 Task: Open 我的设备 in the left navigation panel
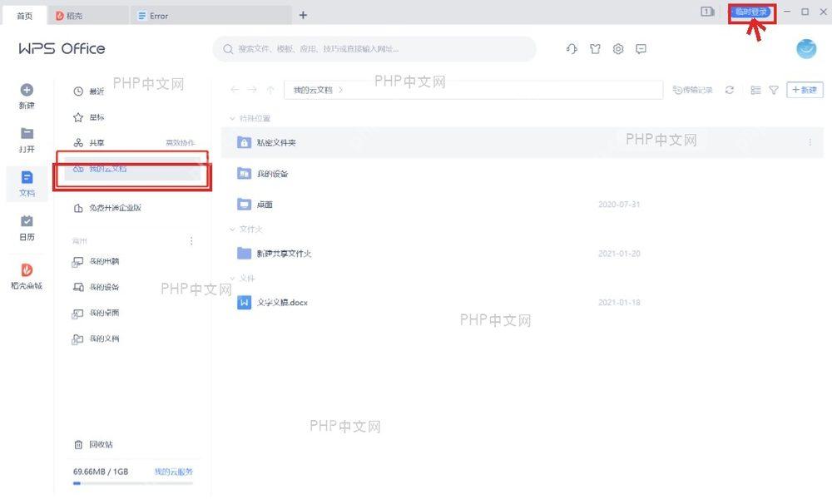click(96, 287)
